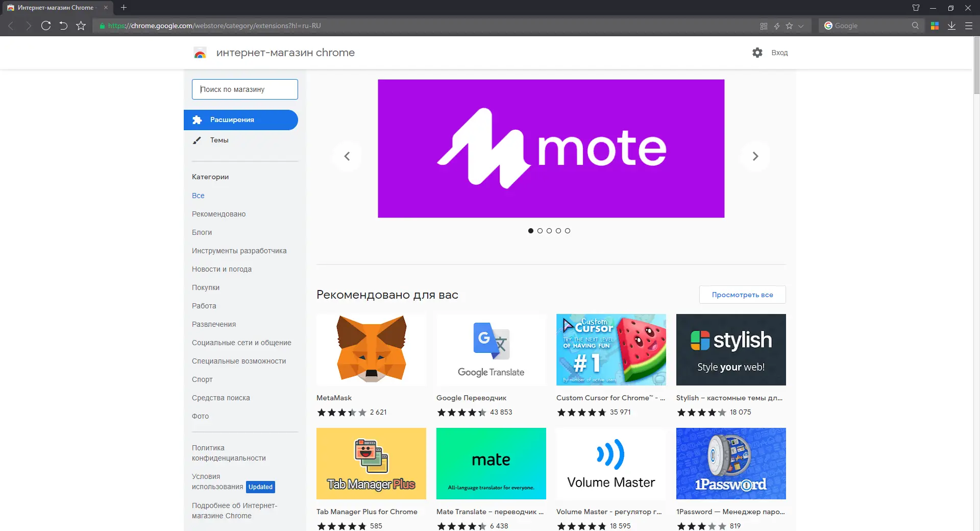
Task: Click the Google search field in toolbar
Action: pyautogui.click(x=870, y=26)
